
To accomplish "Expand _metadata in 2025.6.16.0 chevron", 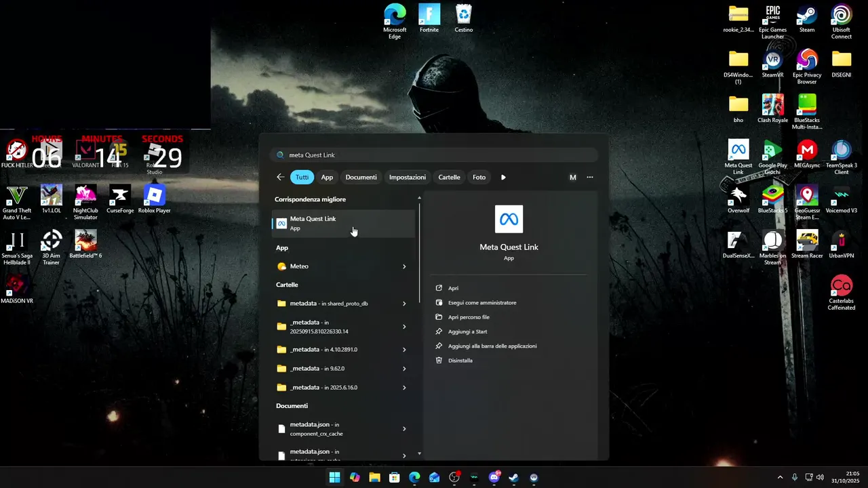I will pos(404,388).
